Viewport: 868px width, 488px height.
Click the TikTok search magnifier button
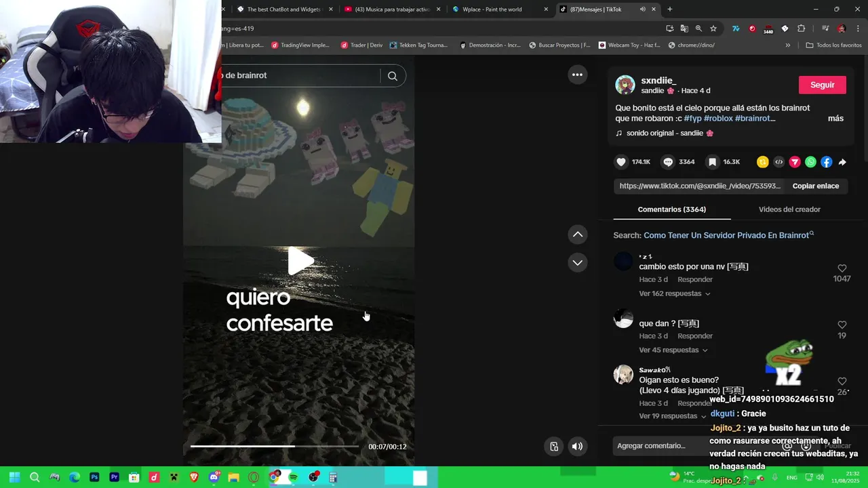click(x=393, y=76)
